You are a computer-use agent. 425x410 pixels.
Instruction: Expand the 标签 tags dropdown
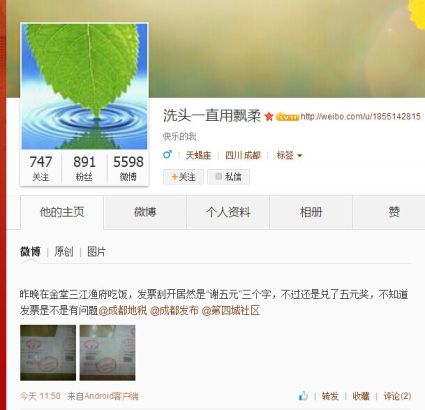click(289, 155)
